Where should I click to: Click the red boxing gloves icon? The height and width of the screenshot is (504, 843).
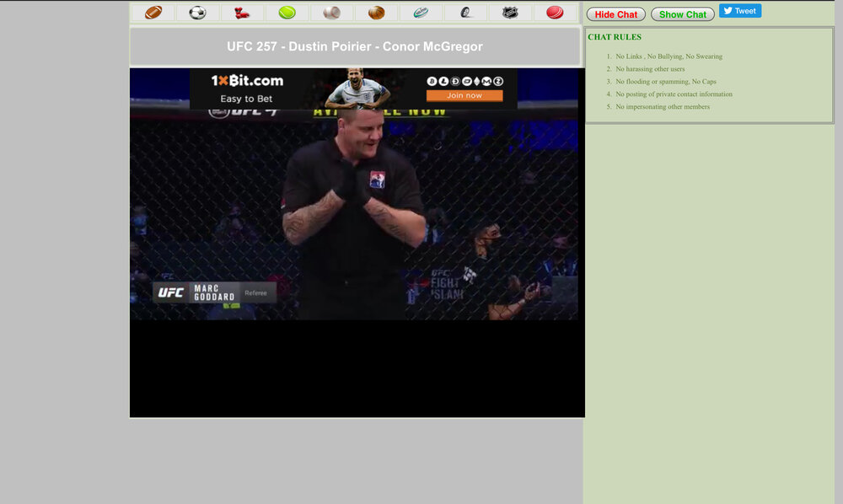click(x=242, y=13)
